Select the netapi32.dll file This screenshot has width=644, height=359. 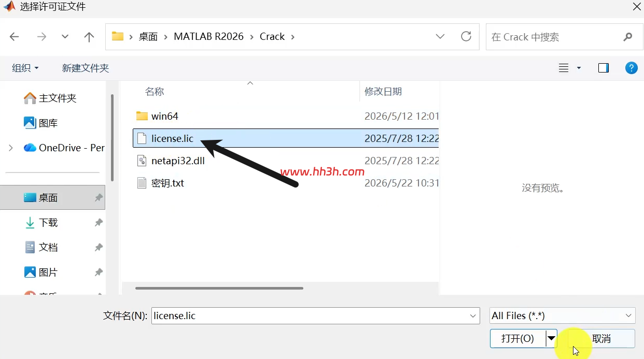[286, 161]
